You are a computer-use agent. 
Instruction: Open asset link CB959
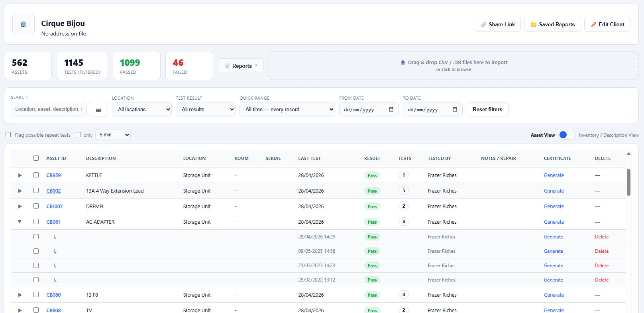point(53,175)
